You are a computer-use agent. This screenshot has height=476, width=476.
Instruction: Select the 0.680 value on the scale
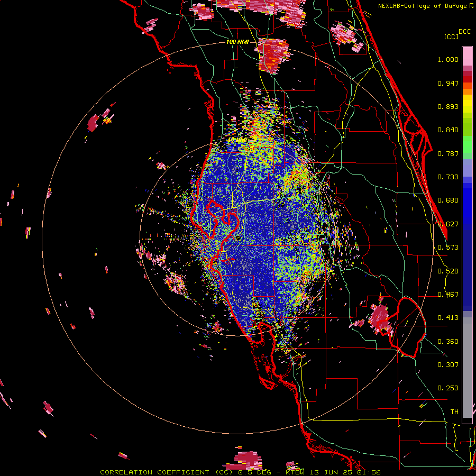point(448,200)
